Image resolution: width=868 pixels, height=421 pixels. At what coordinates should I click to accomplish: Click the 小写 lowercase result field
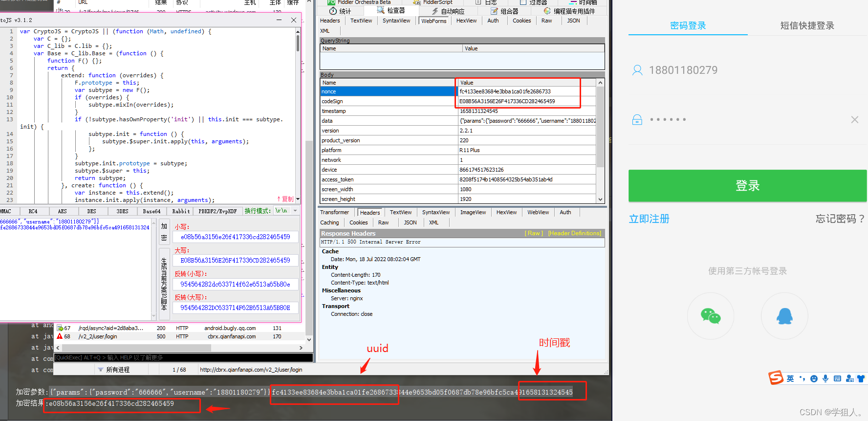[x=236, y=237]
